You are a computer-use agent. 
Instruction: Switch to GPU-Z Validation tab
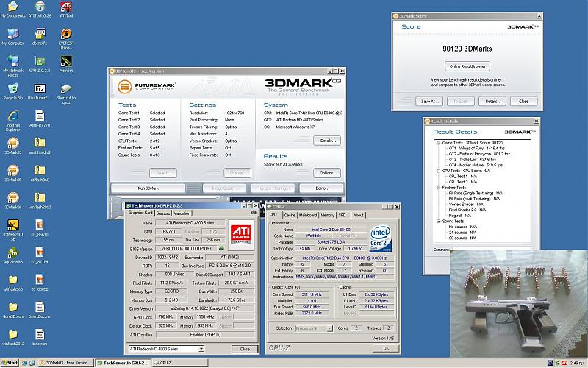pos(182,213)
